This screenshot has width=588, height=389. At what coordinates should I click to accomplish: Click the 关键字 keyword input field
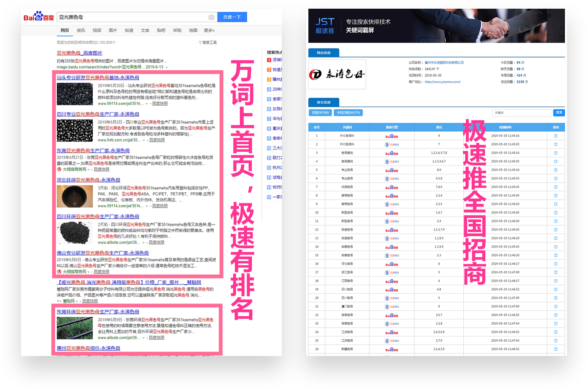[x=522, y=112]
